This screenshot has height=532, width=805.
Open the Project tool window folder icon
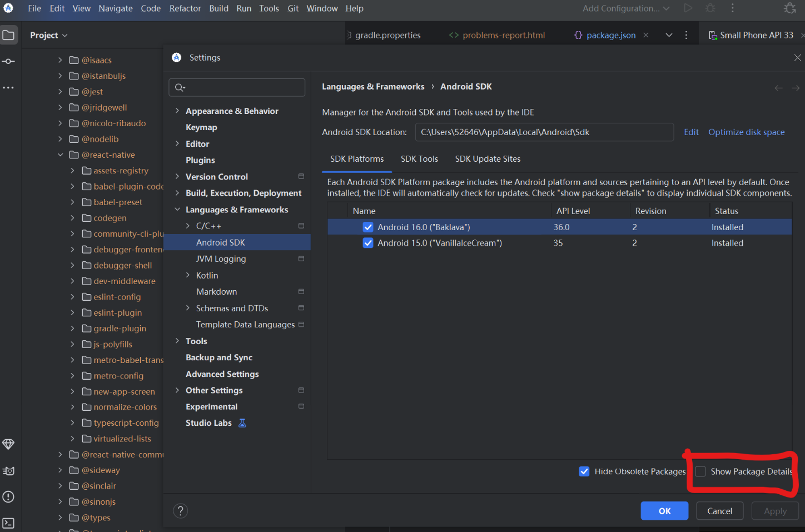coord(8,35)
